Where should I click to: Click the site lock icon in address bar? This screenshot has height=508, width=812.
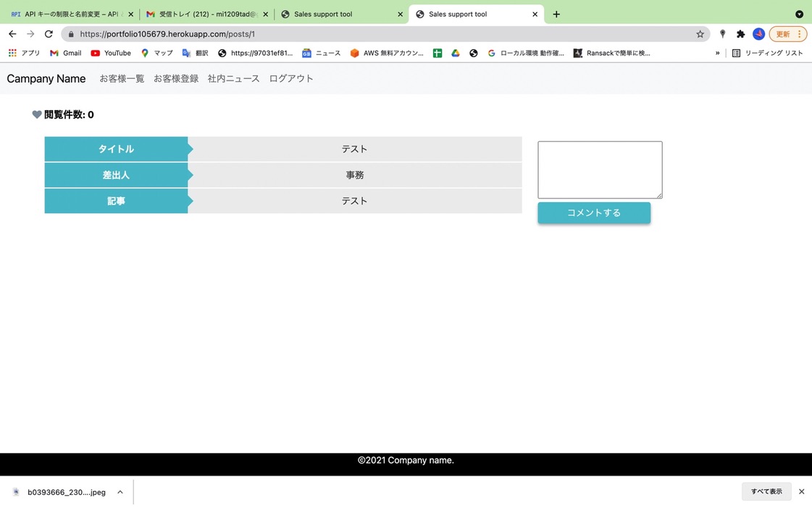pyautogui.click(x=71, y=34)
